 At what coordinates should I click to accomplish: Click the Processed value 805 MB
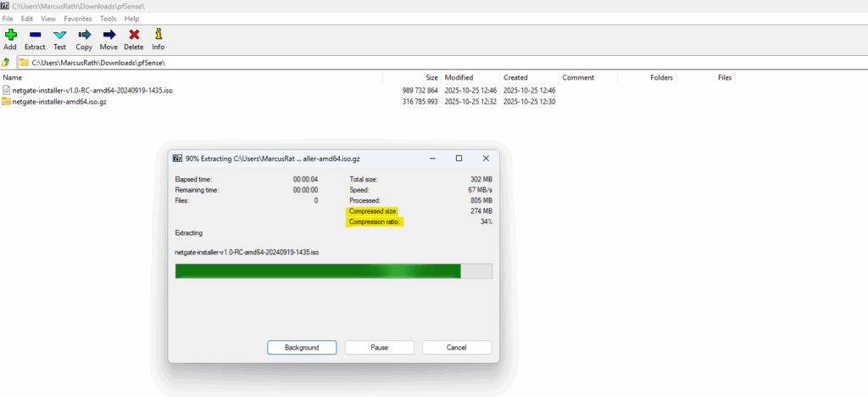tap(481, 200)
